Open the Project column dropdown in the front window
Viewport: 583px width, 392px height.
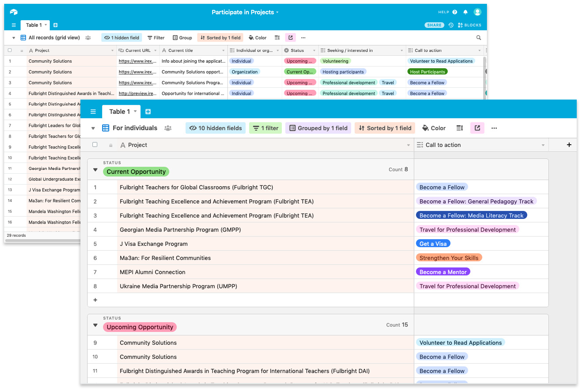(x=408, y=145)
